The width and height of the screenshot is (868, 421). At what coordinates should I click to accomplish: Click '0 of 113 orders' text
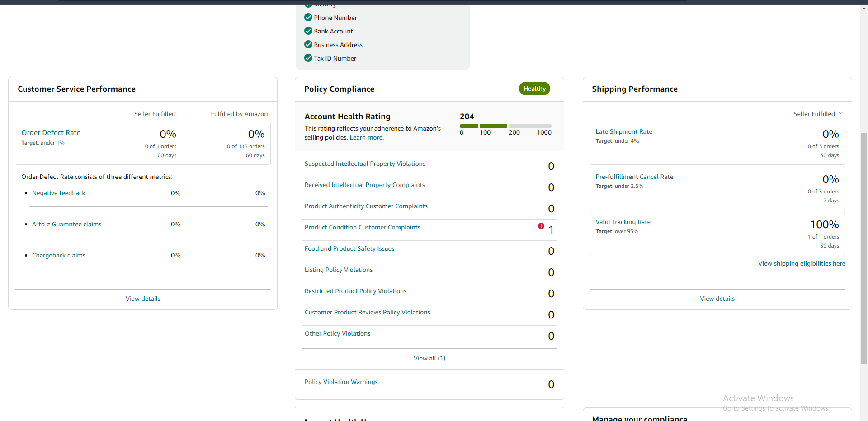[246, 146]
